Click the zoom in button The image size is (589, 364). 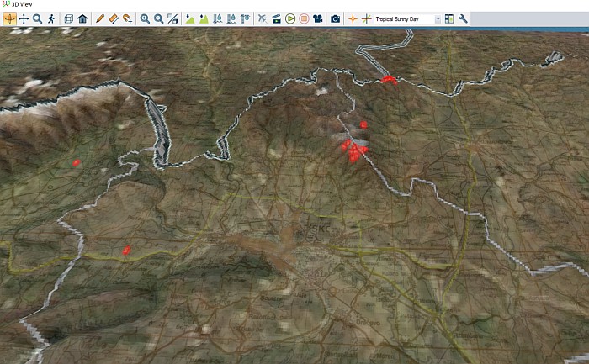[x=145, y=18]
